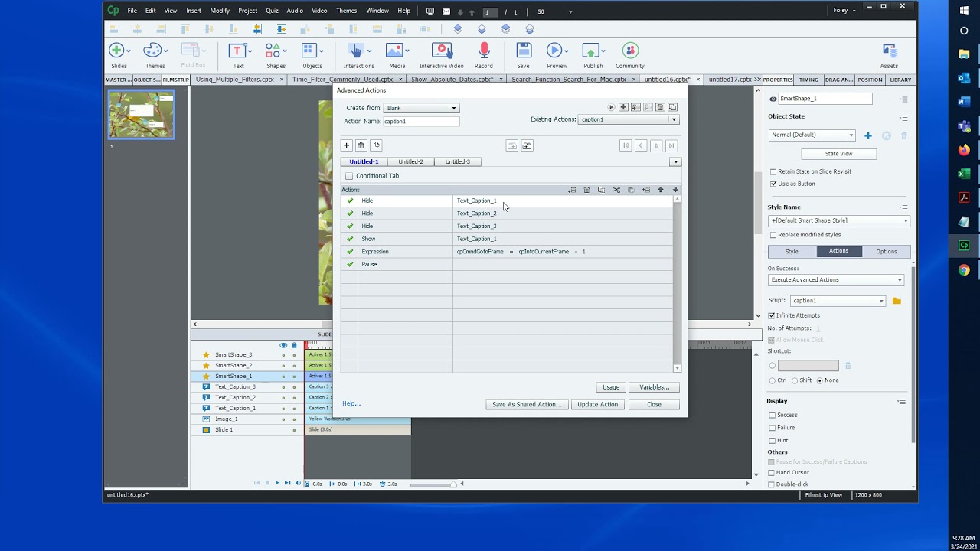Switch to the Timing panel tab
The image size is (980, 551).
coord(808,80)
